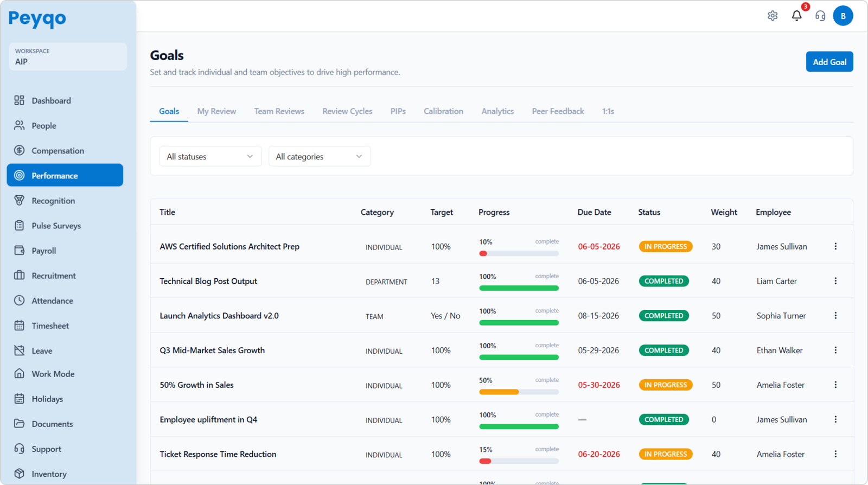The width and height of the screenshot is (868, 485).
Task: Open the AIP workspace selector
Action: click(68, 56)
